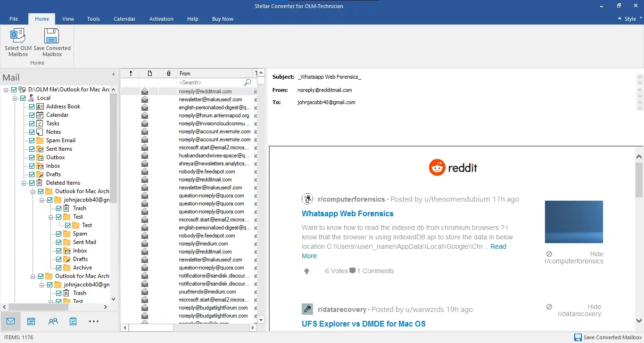
Task: Open Tasks icon in the bottom bar
Action: 73,321
